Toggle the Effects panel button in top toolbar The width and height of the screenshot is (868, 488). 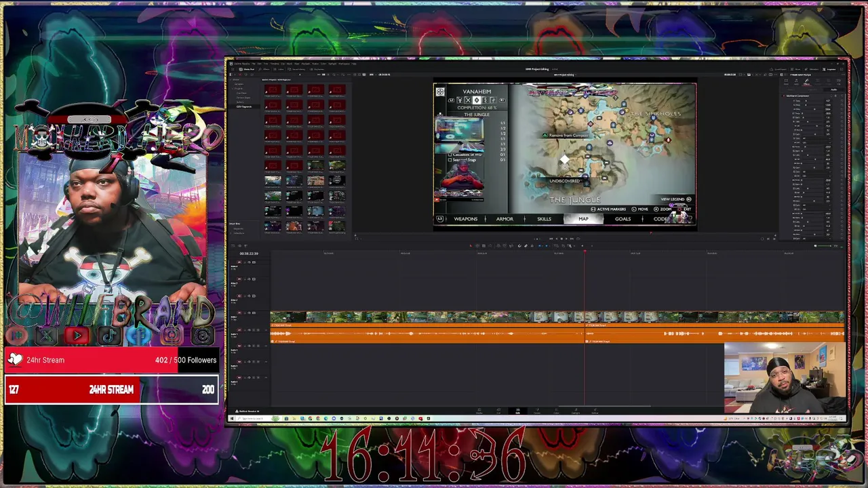[x=264, y=69]
